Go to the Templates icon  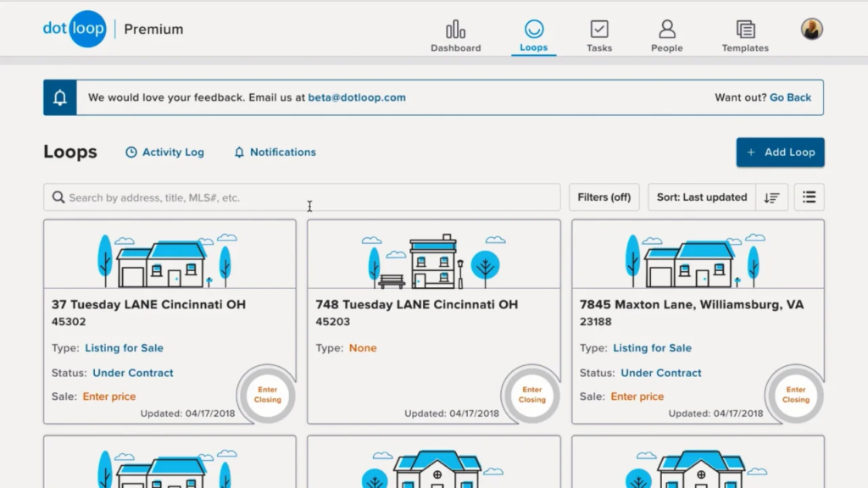click(x=745, y=30)
